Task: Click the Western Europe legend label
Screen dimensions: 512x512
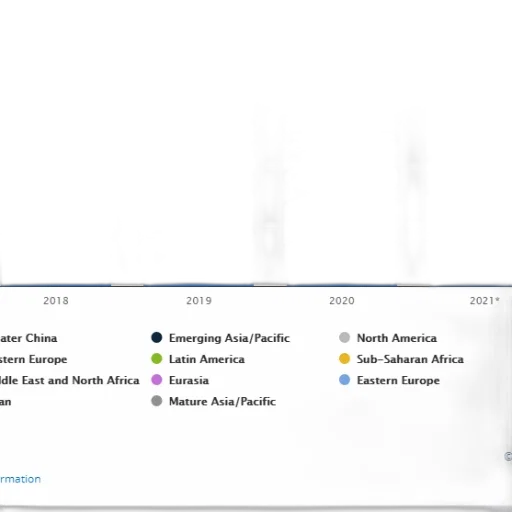Action: (x=33, y=359)
